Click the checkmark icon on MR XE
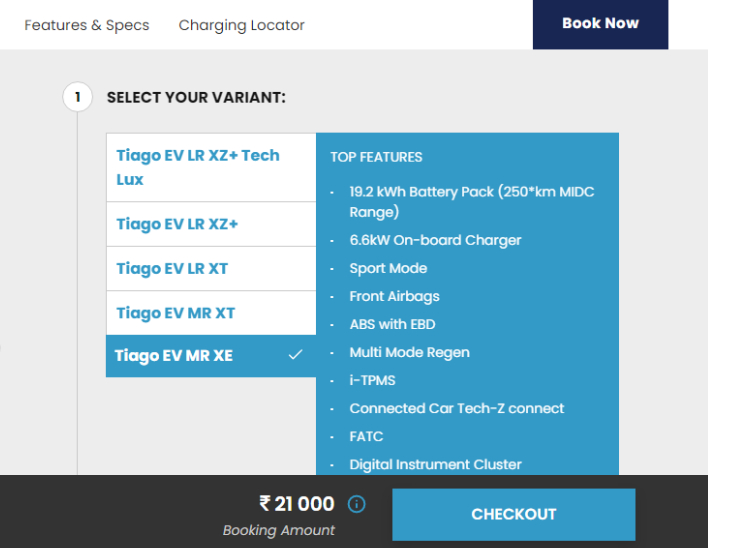Image resolution: width=730 pixels, height=548 pixels. click(295, 355)
